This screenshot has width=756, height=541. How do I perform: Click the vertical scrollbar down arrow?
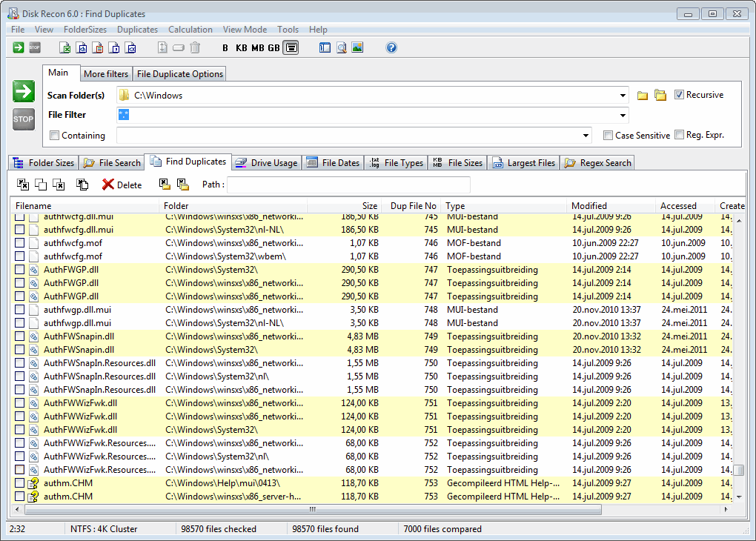tap(739, 497)
